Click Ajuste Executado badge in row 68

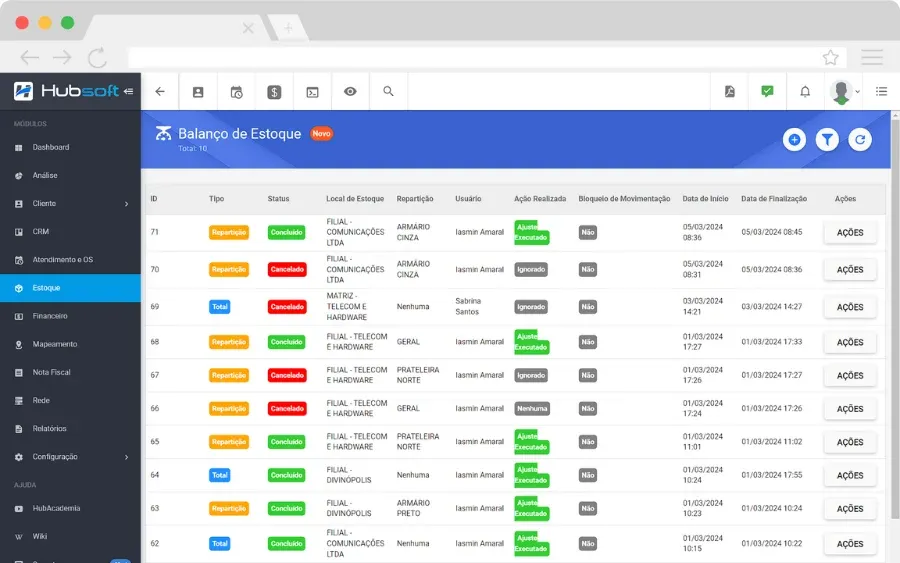(x=532, y=342)
